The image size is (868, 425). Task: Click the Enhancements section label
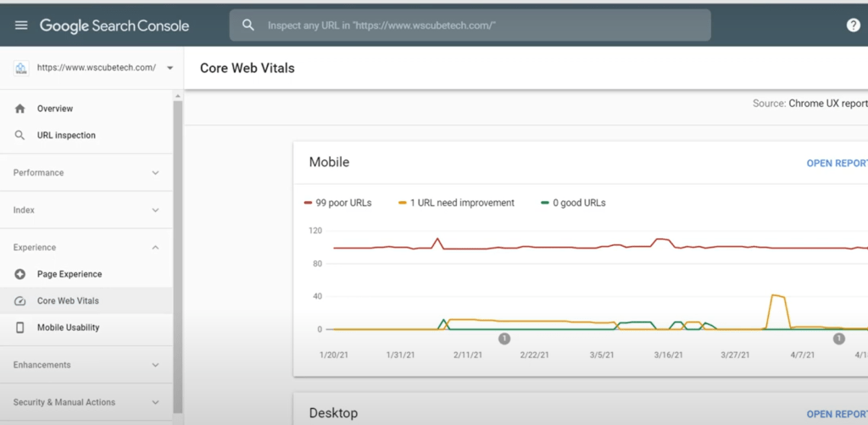tap(42, 365)
